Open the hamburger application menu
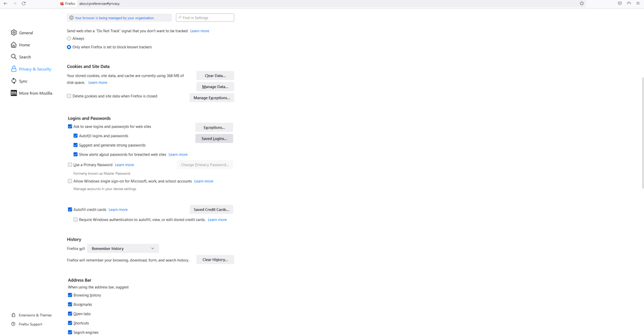Screen dimensions: 644x335 pyautogui.click(x=638, y=3)
